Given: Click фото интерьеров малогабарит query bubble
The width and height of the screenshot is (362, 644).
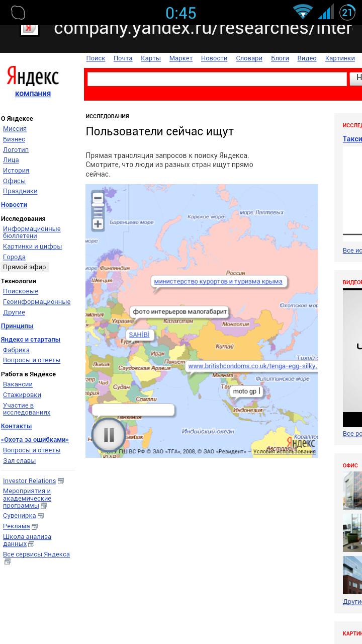Looking at the screenshot, I should click(179, 312).
